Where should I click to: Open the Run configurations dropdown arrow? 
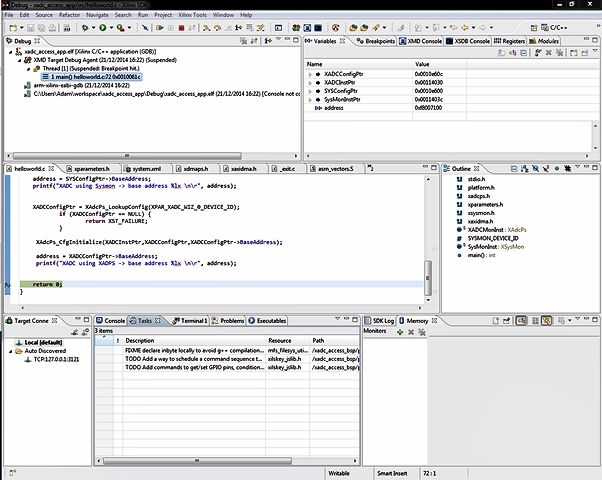point(111,28)
